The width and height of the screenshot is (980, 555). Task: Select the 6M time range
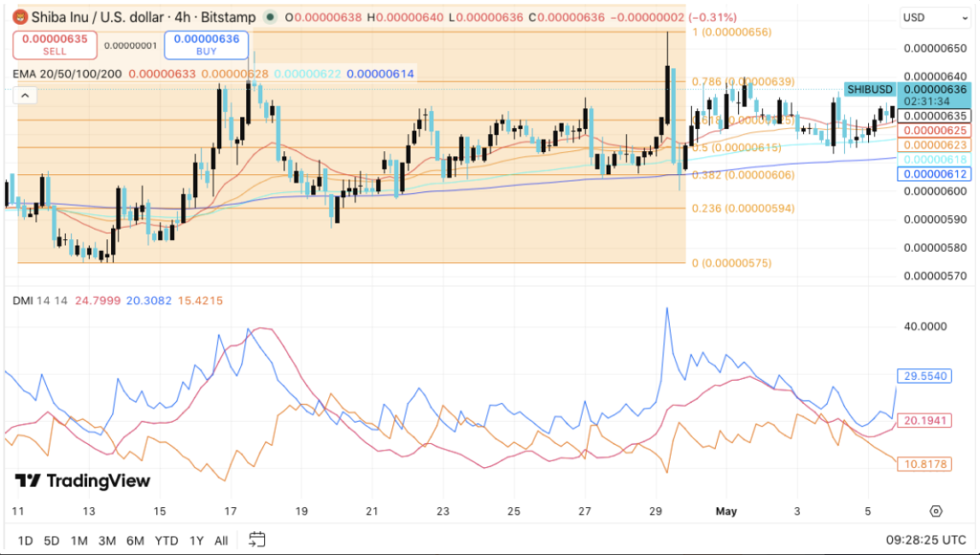coord(135,541)
